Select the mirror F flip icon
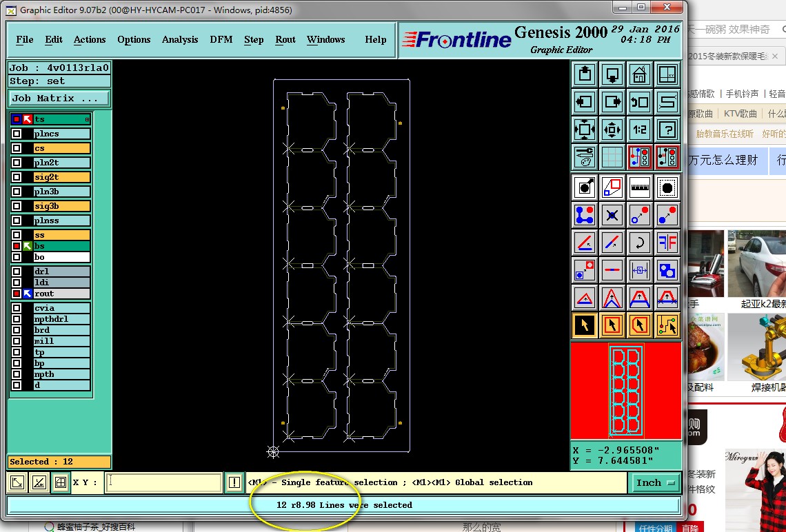The image size is (786, 532). (x=667, y=243)
